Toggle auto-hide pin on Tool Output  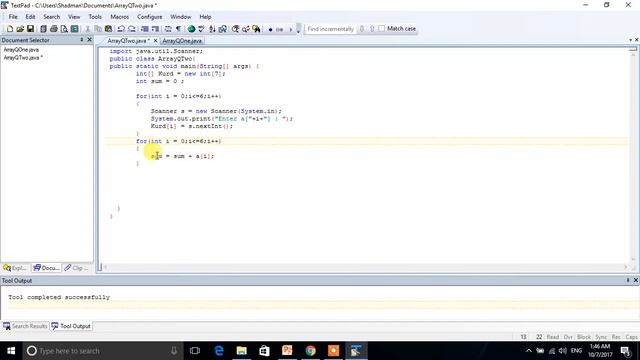628,280
